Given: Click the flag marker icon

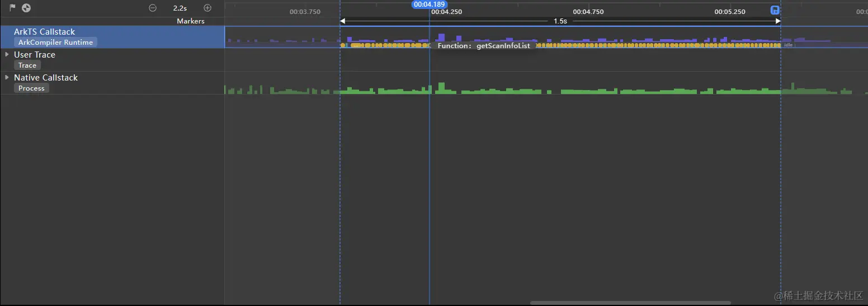Looking at the screenshot, I should click(x=12, y=8).
